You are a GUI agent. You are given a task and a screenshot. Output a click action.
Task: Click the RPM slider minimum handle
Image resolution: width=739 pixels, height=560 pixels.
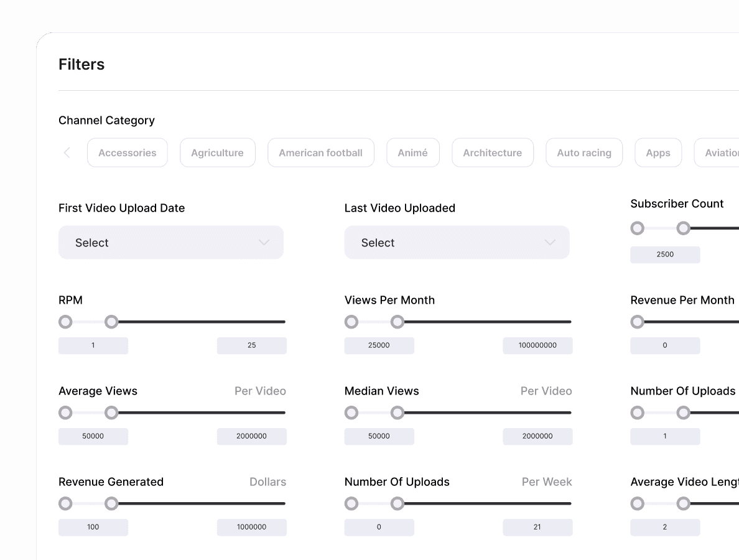click(x=65, y=322)
